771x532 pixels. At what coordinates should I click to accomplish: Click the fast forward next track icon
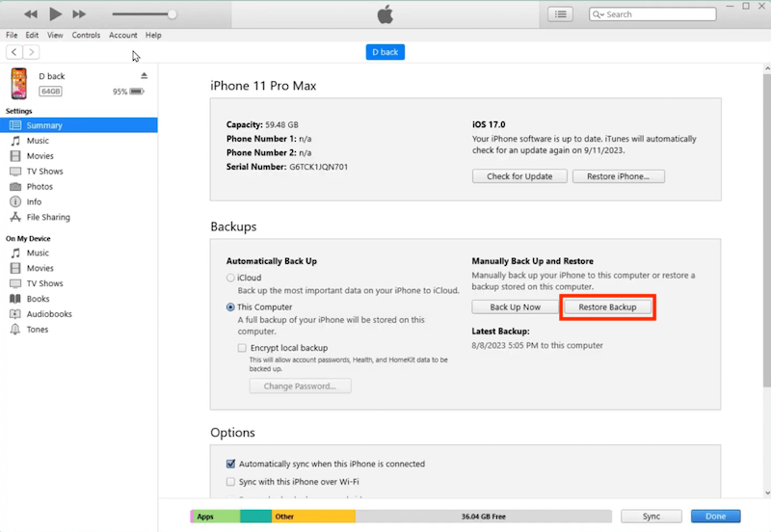click(x=79, y=14)
